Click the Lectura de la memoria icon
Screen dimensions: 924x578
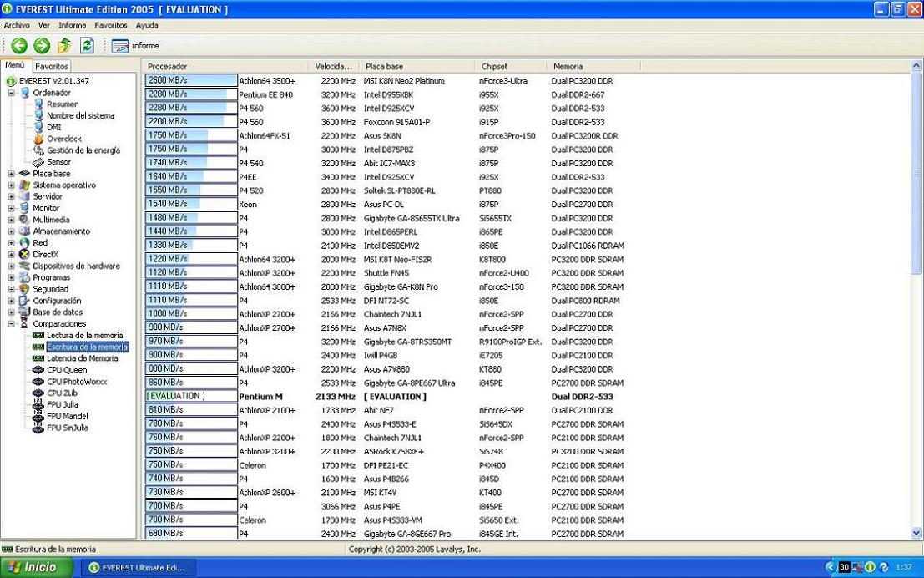[x=38, y=335]
